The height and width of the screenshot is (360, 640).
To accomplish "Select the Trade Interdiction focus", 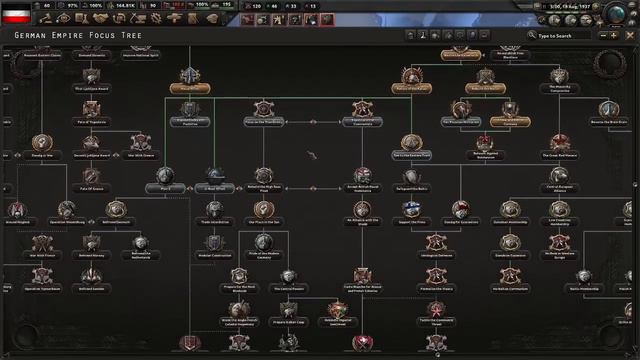I will 215,213.
